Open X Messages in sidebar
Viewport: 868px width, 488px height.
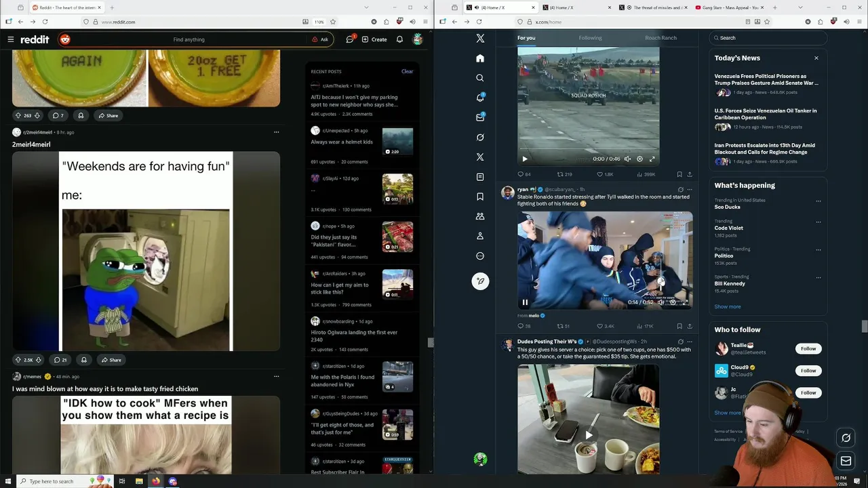pyautogui.click(x=480, y=117)
